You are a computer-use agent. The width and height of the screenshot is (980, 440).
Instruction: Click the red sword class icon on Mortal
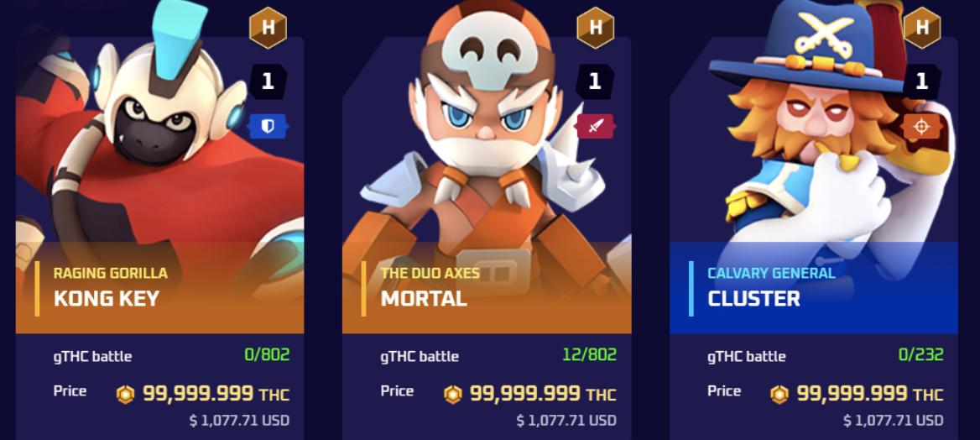[x=595, y=127]
